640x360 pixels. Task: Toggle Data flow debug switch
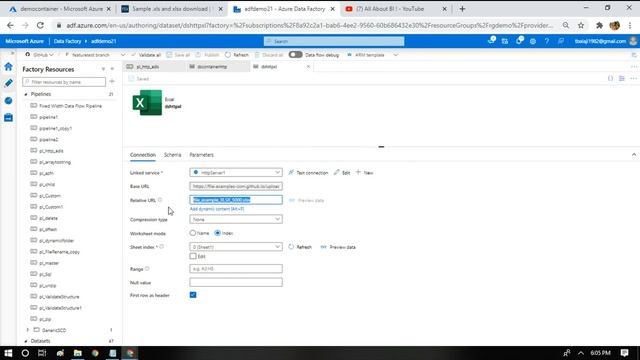tap(296, 55)
